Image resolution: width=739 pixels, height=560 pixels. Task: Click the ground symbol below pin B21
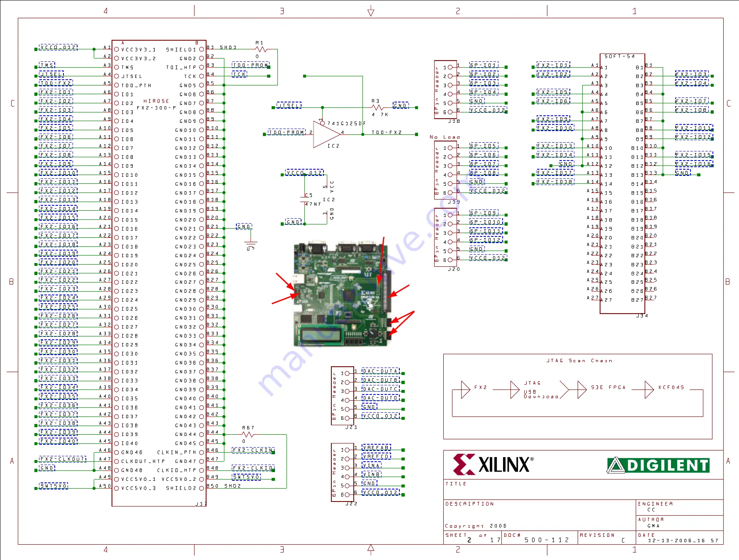tap(251, 244)
